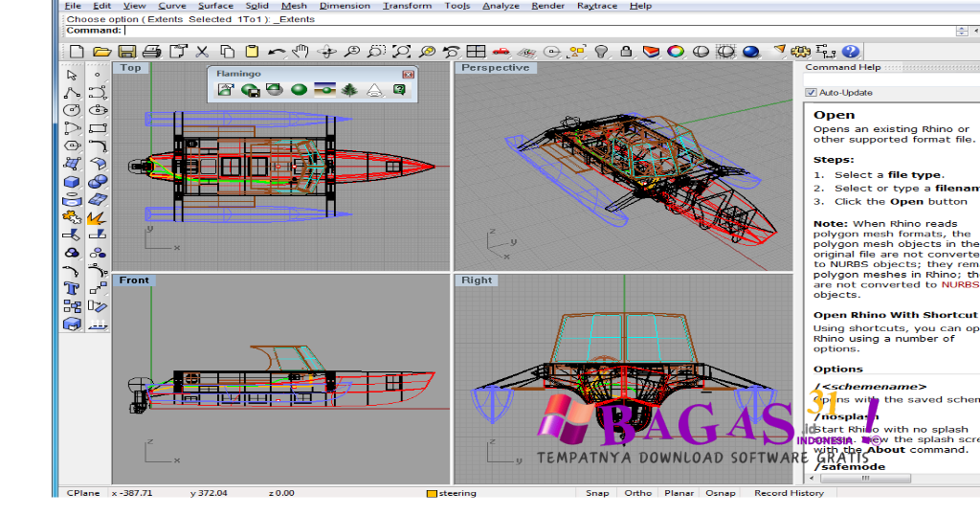
Task: Click inside the Command input field
Action: tap(538, 31)
